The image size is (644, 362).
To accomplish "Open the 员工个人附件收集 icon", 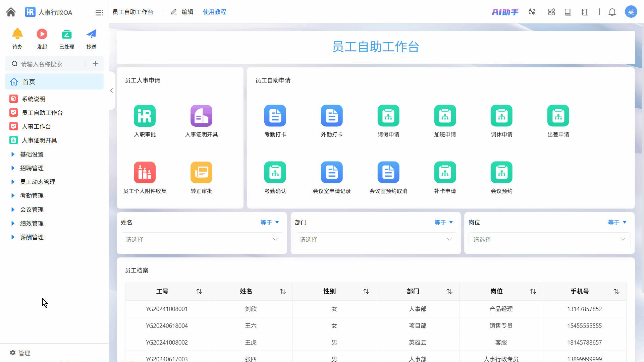I will pyautogui.click(x=145, y=173).
